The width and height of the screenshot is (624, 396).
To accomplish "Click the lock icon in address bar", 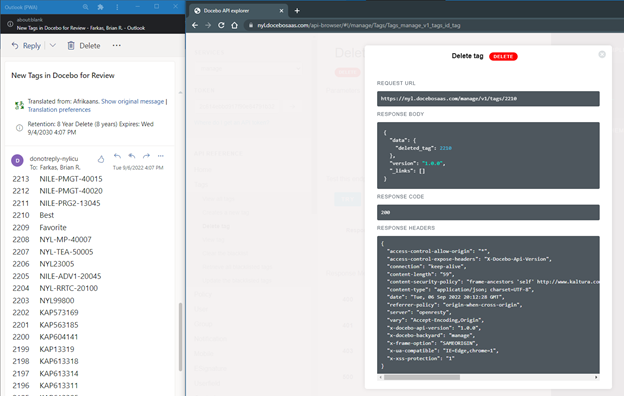I will 251,25.
